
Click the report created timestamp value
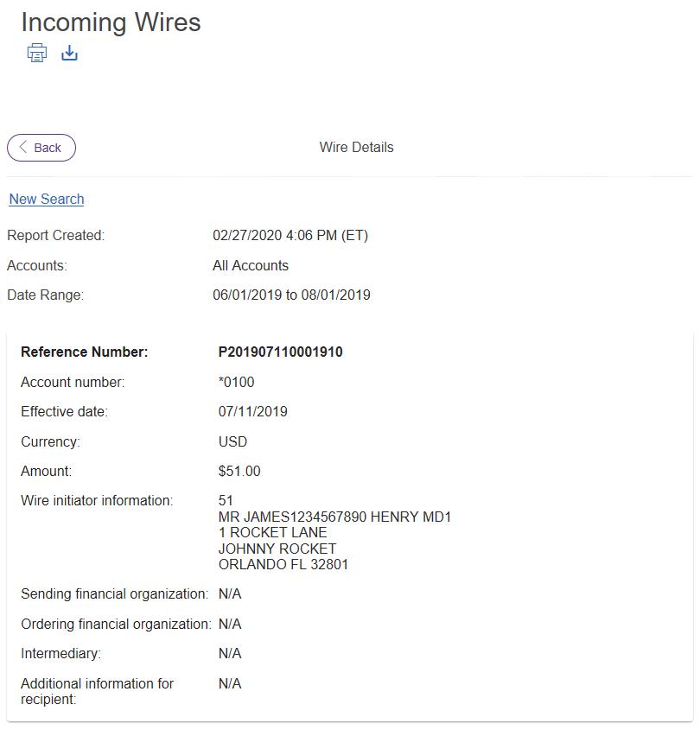[290, 236]
